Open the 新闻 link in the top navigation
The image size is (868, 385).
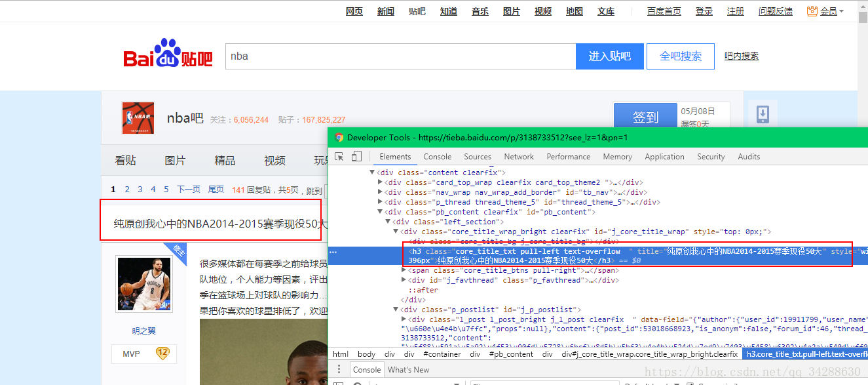pos(386,11)
